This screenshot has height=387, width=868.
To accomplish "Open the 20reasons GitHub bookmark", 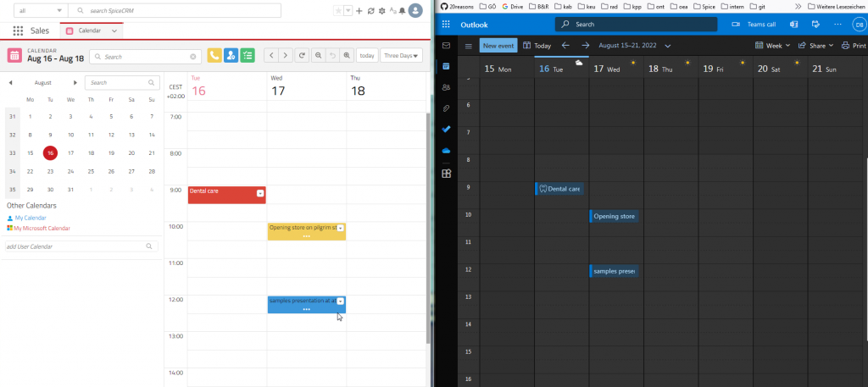I will pos(458,7).
